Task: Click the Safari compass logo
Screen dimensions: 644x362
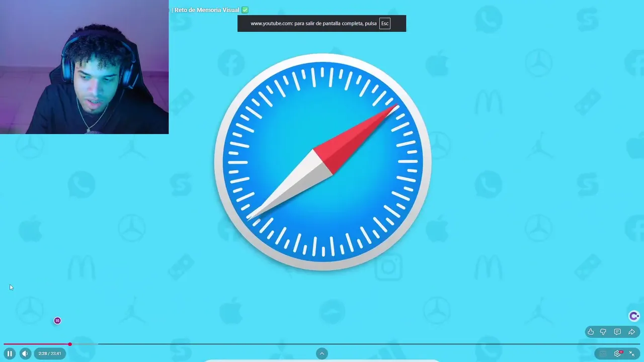Action: [323, 162]
